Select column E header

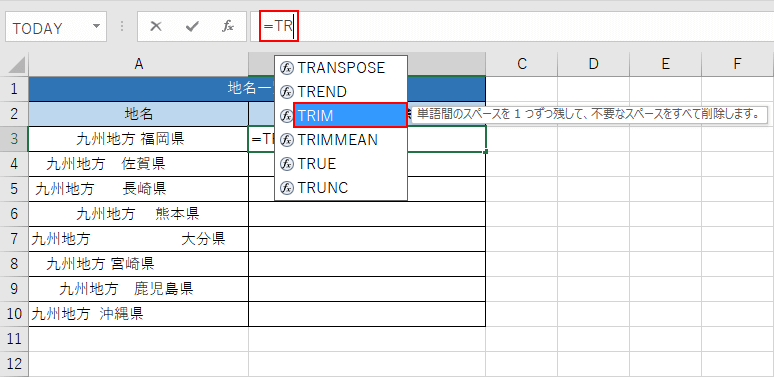click(x=665, y=64)
